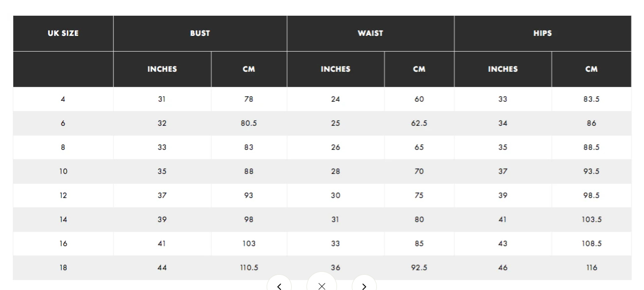The height and width of the screenshot is (290, 644).
Task: Click the INCHES subheader under BUST
Action: pyautogui.click(x=162, y=69)
